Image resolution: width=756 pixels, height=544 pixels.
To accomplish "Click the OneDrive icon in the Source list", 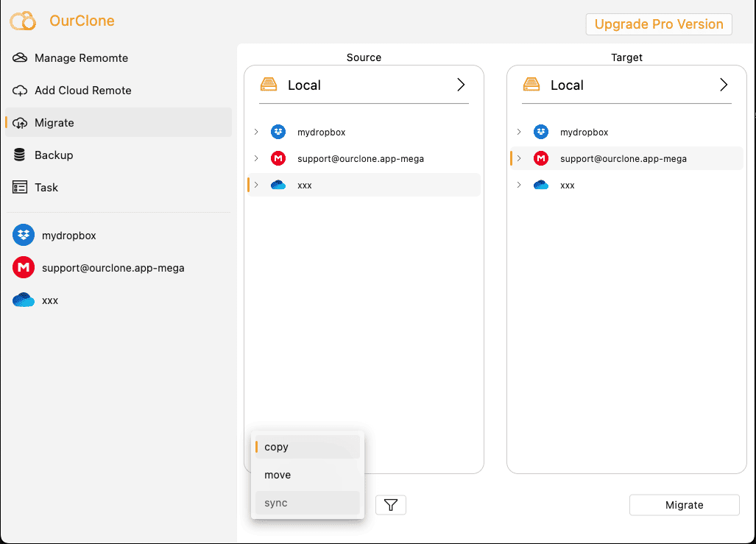I will [278, 185].
